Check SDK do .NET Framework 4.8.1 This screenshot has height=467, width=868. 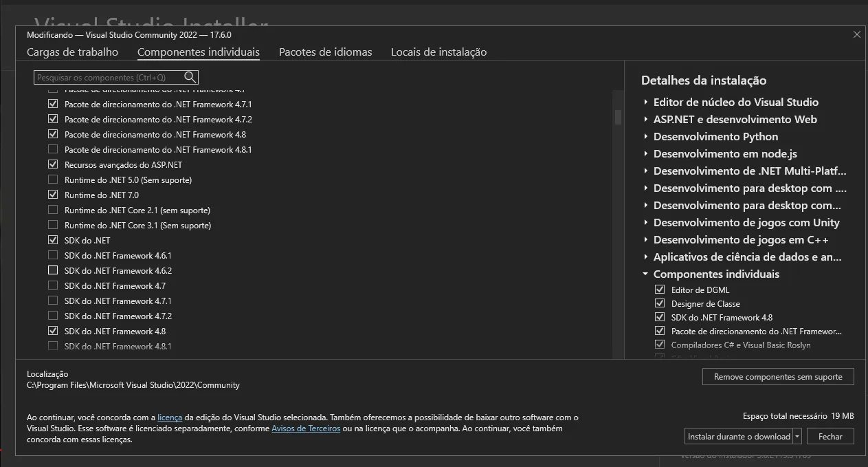53,347
